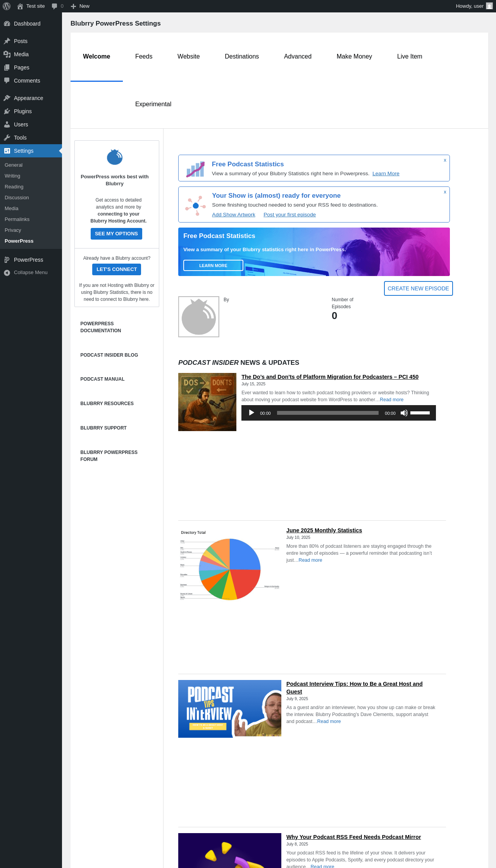Collapse the admin sidebar menu

coord(31,273)
